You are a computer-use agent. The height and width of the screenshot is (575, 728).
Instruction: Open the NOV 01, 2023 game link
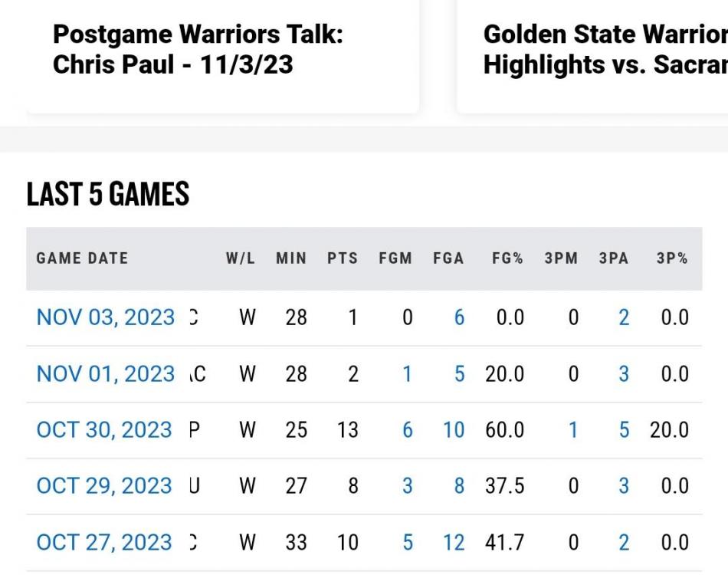point(106,374)
